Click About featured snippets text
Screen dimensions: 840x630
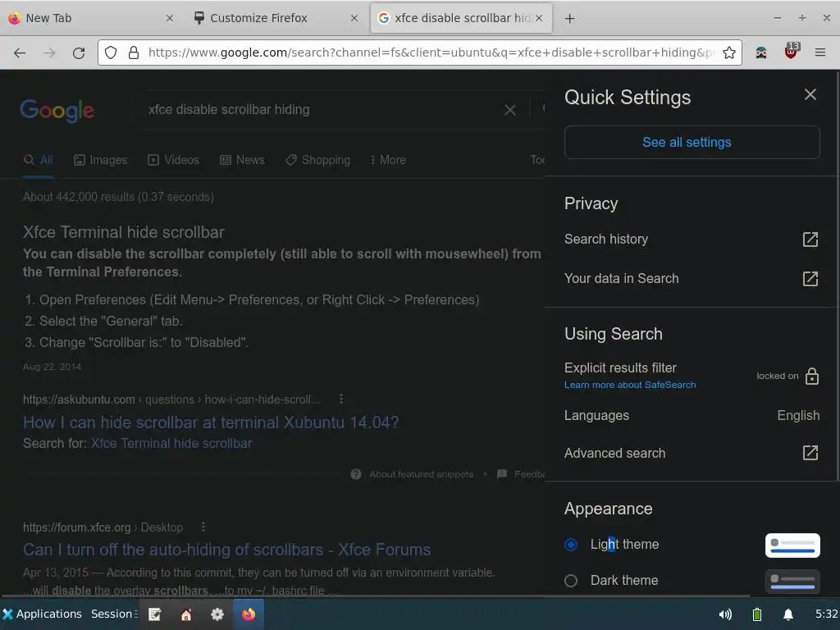coord(421,474)
